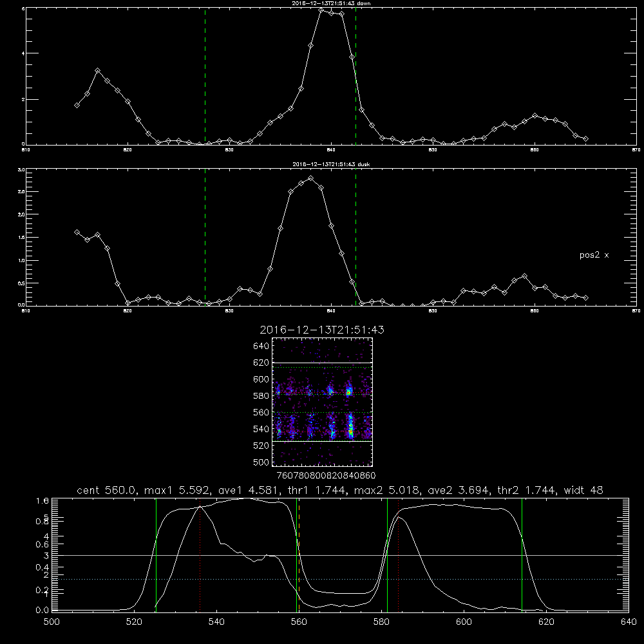Screen dimensions: 644x644
Task: Select the orange dashed center line near 560
Action: (x=299, y=554)
